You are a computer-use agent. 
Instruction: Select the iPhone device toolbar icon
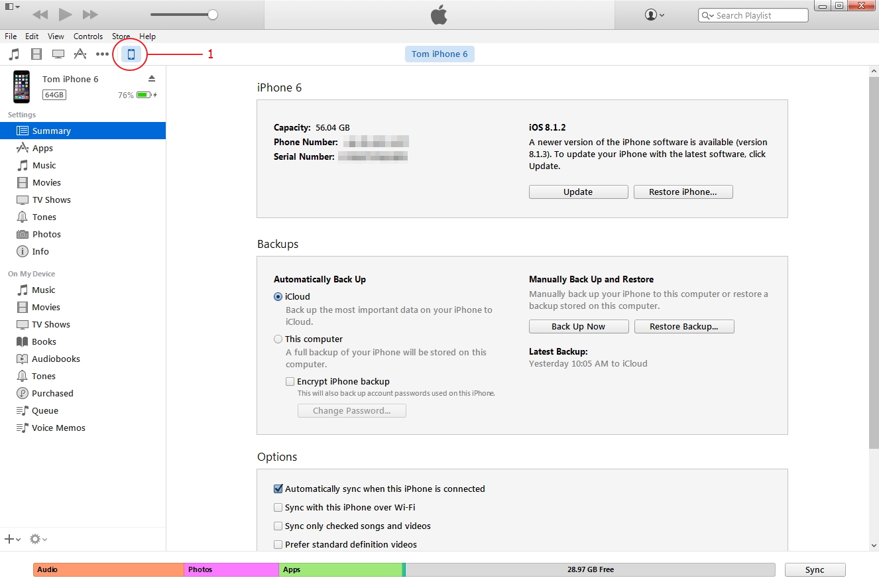pos(131,54)
